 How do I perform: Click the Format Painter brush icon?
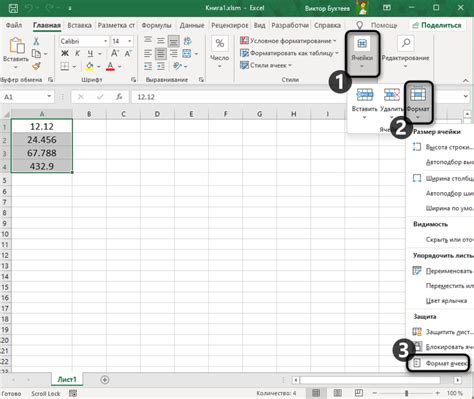tap(36, 67)
